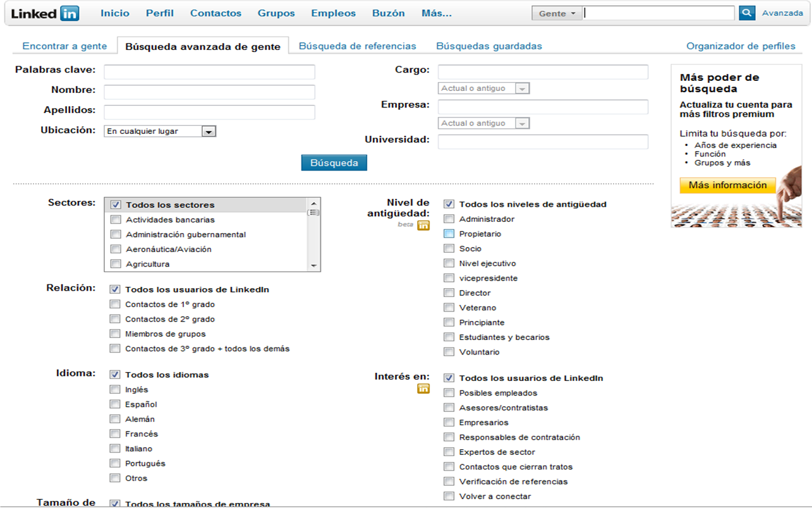
Task: Switch to Búsqueda de referencias tab
Action: coord(358,46)
